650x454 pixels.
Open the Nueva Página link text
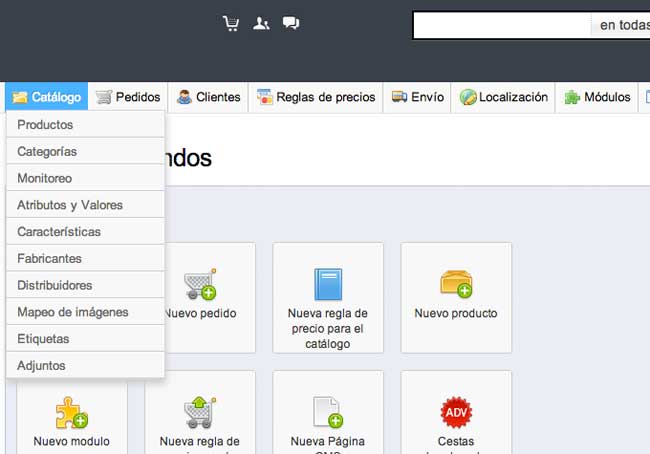(x=327, y=441)
